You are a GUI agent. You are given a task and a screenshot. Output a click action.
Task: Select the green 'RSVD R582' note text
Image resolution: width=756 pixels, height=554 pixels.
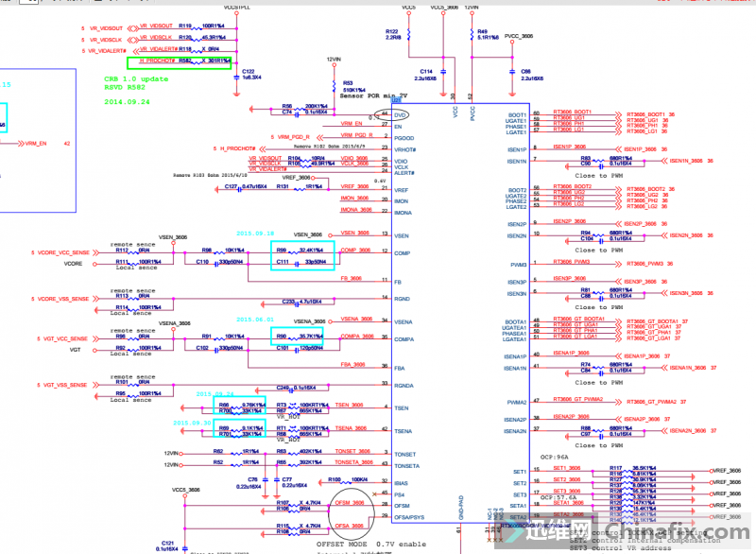(125, 87)
